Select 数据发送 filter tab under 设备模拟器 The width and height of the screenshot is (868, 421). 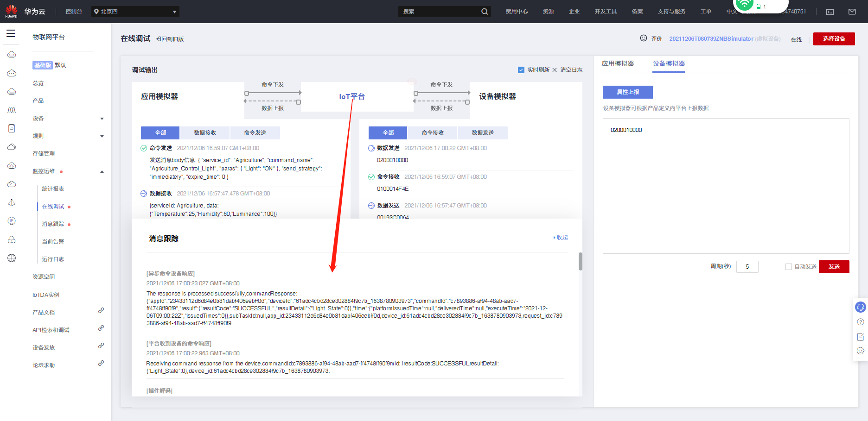[x=483, y=133]
